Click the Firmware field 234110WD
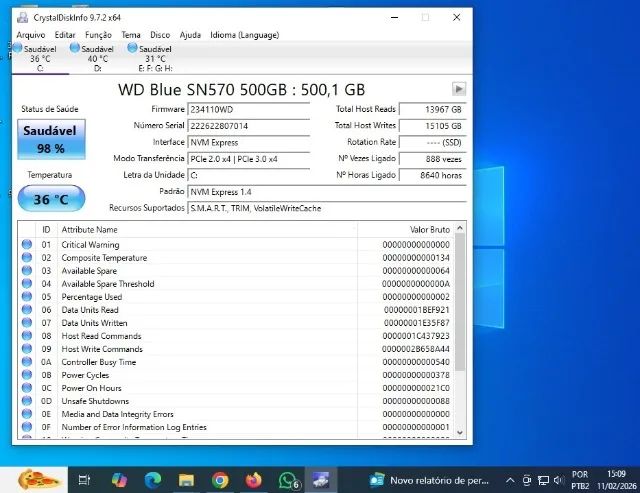Screen dimensions: 640x493 [x=248, y=109]
